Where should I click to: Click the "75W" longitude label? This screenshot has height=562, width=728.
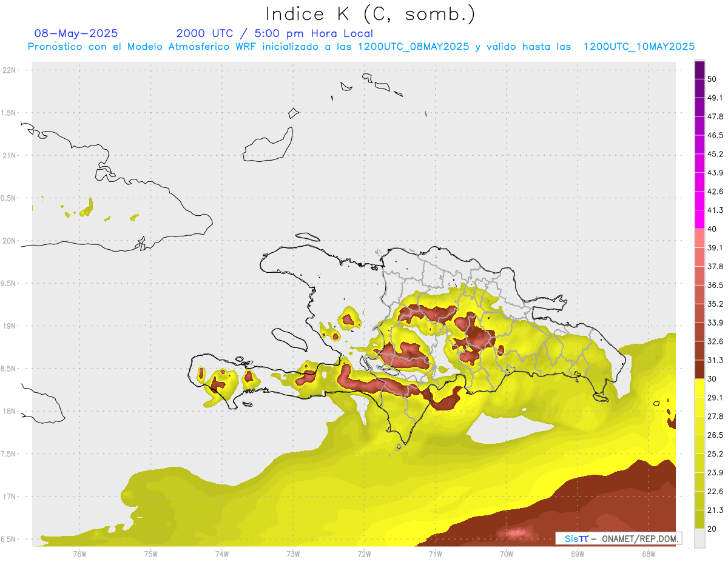coord(150,554)
